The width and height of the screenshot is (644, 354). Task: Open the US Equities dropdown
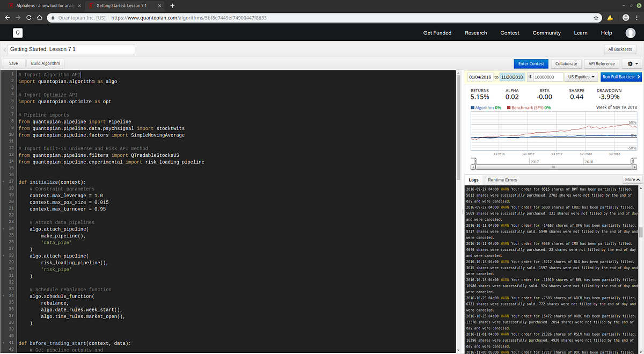581,77
